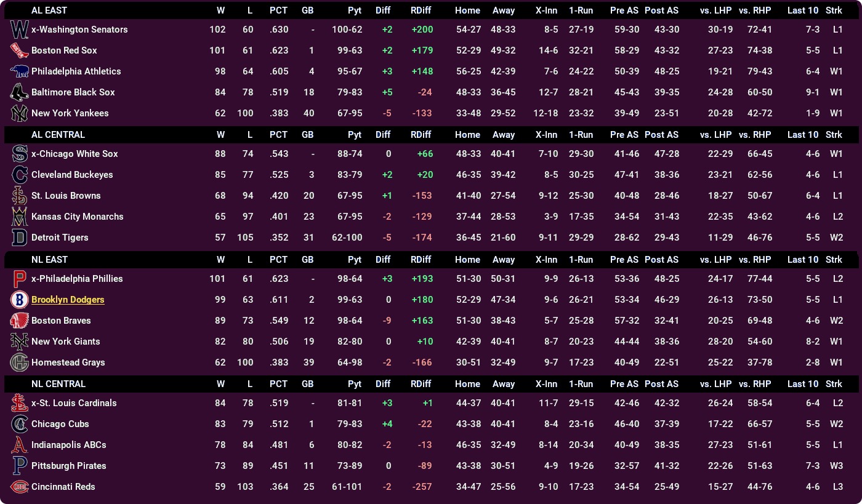Screen dimensions: 862x504
Task: Click the Cincinnati Reds logo icon
Action: tap(20, 487)
